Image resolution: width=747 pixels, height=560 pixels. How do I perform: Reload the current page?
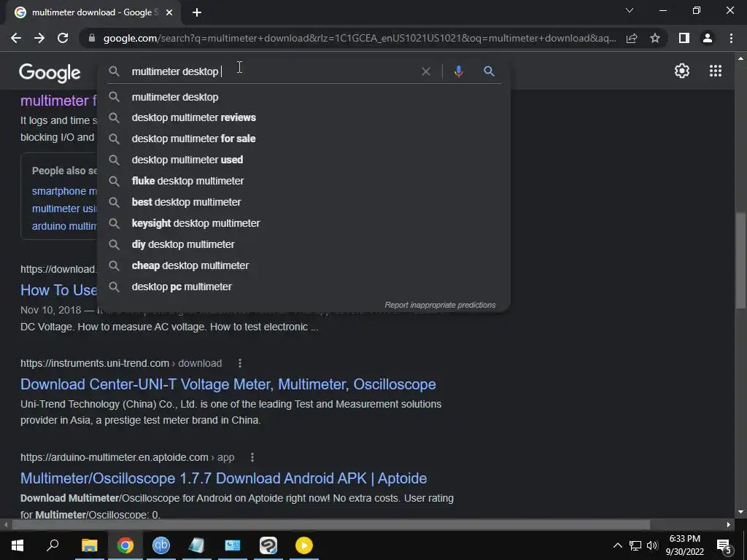(x=63, y=38)
